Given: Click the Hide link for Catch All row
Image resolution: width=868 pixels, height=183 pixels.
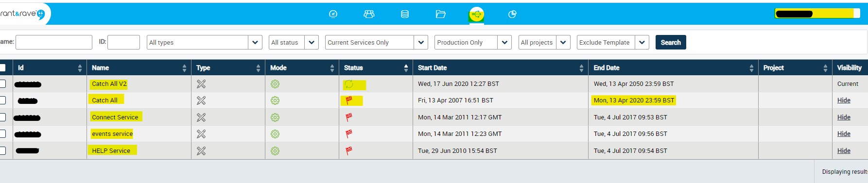Looking at the screenshot, I should click(x=844, y=100).
